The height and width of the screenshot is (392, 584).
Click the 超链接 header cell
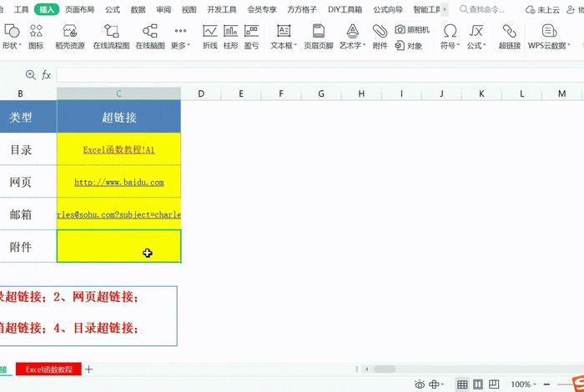pyautogui.click(x=118, y=117)
